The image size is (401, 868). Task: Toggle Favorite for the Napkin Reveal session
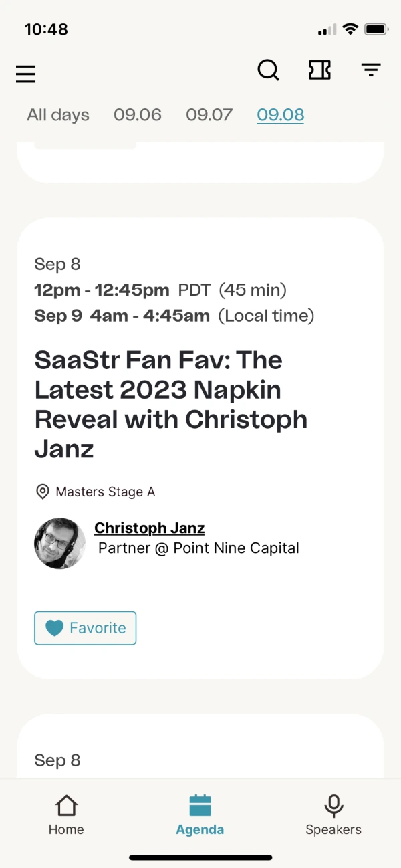[85, 628]
